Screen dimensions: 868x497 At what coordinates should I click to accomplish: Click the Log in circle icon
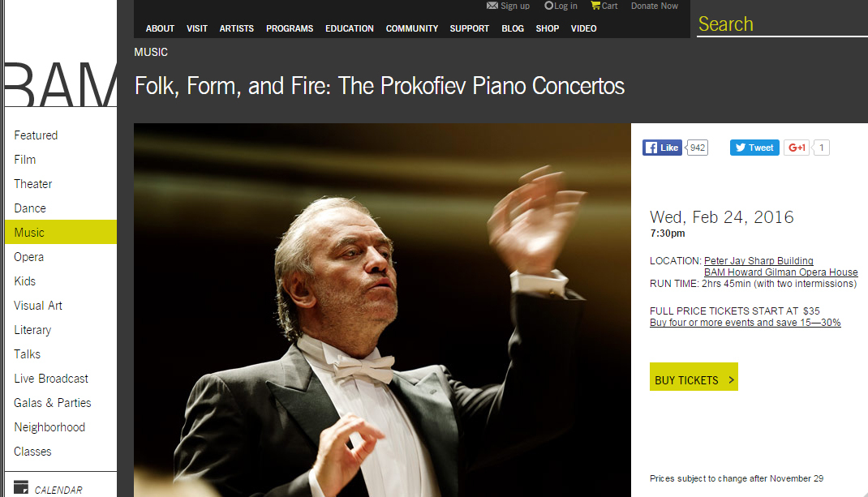pyautogui.click(x=548, y=6)
